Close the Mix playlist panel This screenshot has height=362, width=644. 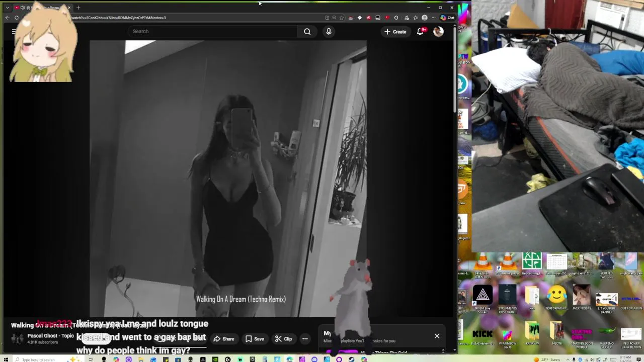(x=437, y=336)
